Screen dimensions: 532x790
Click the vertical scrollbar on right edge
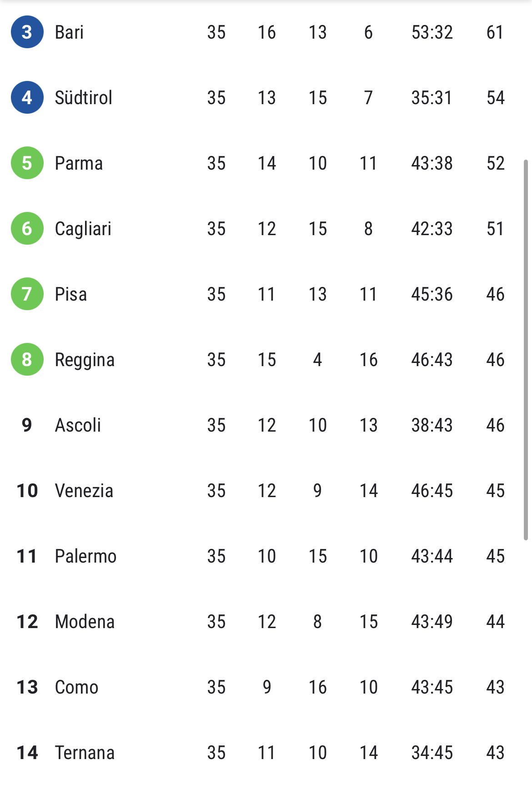click(526, 350)
